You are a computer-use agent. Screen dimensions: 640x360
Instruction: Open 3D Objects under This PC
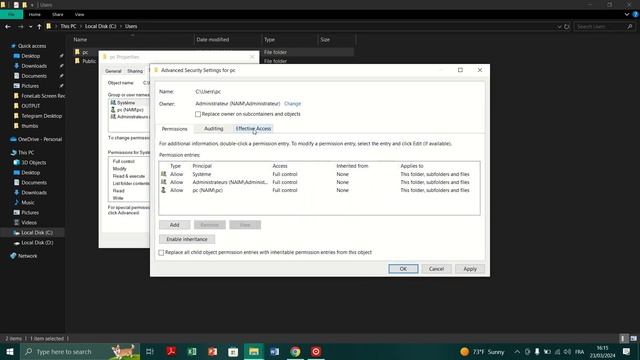33,162
